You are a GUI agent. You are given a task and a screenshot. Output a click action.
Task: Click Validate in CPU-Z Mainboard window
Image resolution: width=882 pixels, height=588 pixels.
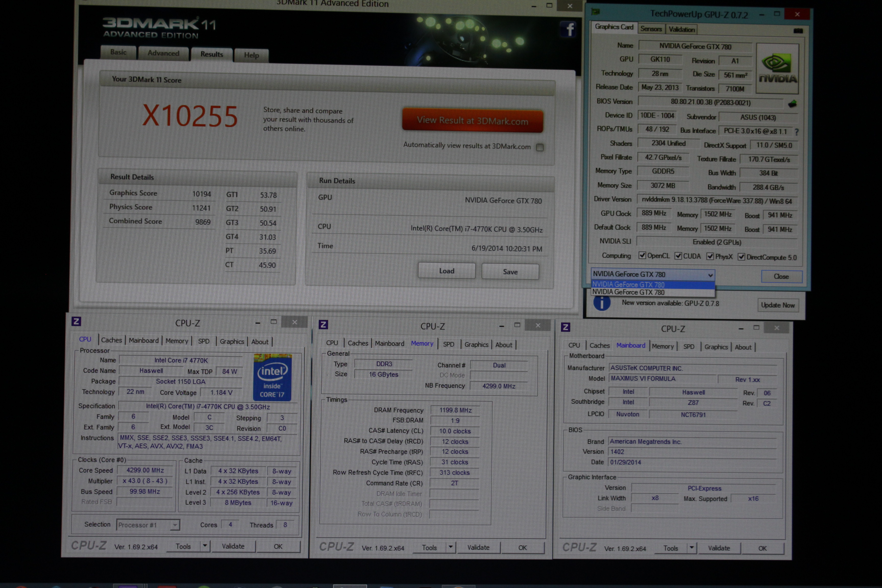(x=719, y=548)
